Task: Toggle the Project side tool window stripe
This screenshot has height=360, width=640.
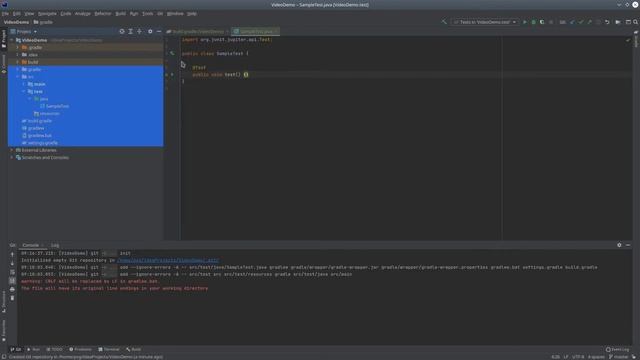Action: tap(4, 39)
